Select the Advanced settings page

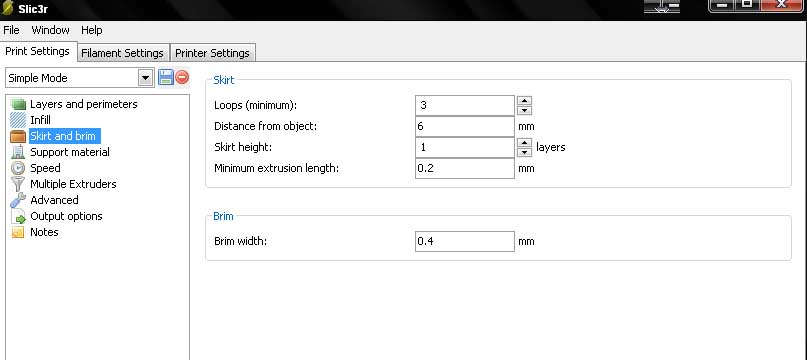[54, 200]
